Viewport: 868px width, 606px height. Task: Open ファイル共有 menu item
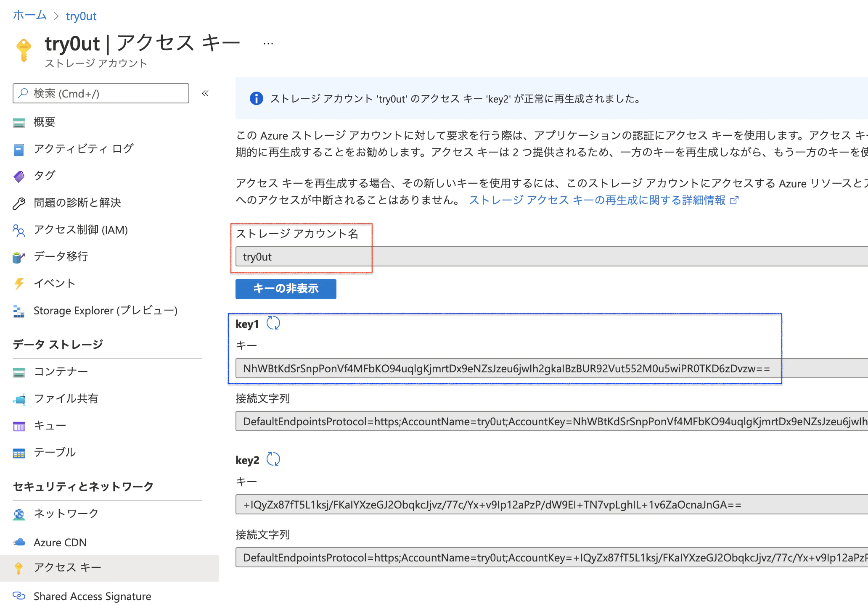tap(66, 398)
